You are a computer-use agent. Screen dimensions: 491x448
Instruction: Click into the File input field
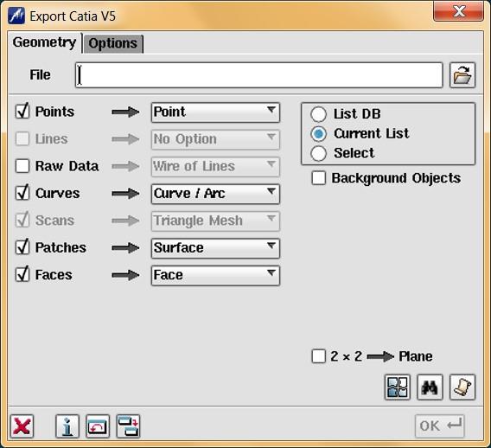click(259, 75)
